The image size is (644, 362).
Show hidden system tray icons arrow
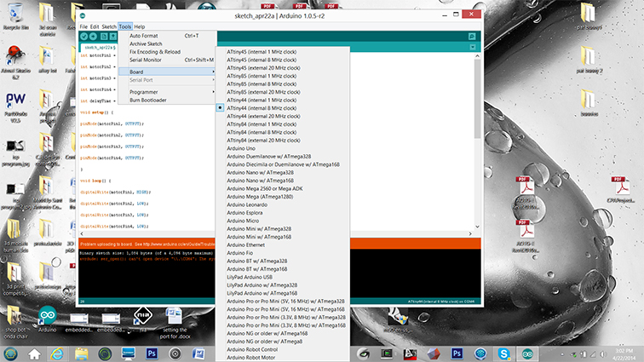point(562,354)
